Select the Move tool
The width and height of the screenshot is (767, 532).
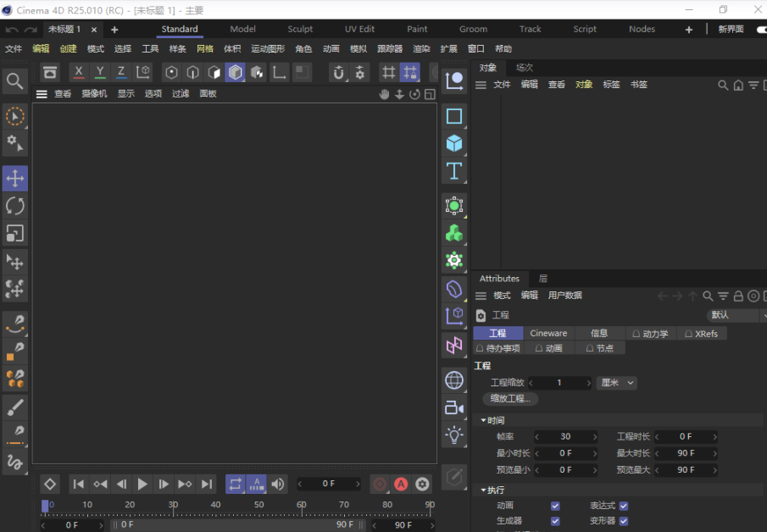[x=14, y=179]
